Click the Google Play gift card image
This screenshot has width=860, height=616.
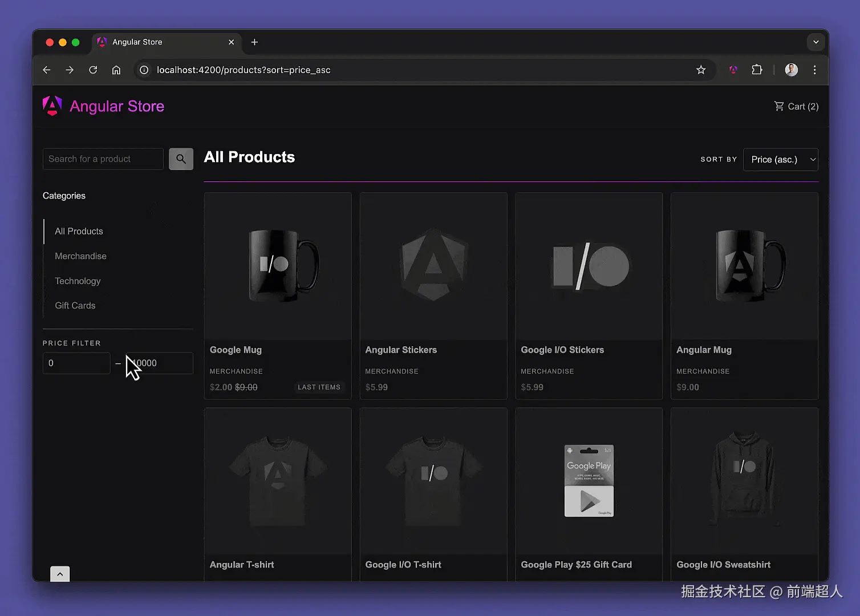(589, 481)
